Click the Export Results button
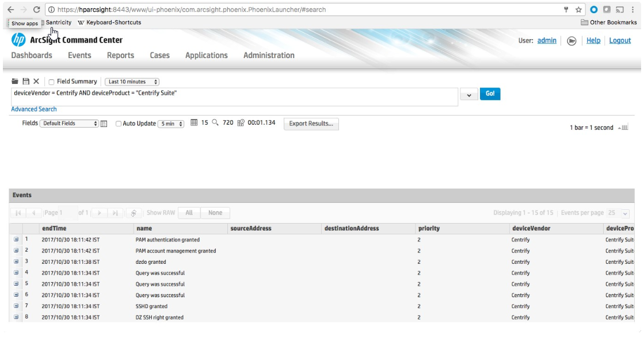The height and width of the screenshot is (338, 644). click(313, 124)
